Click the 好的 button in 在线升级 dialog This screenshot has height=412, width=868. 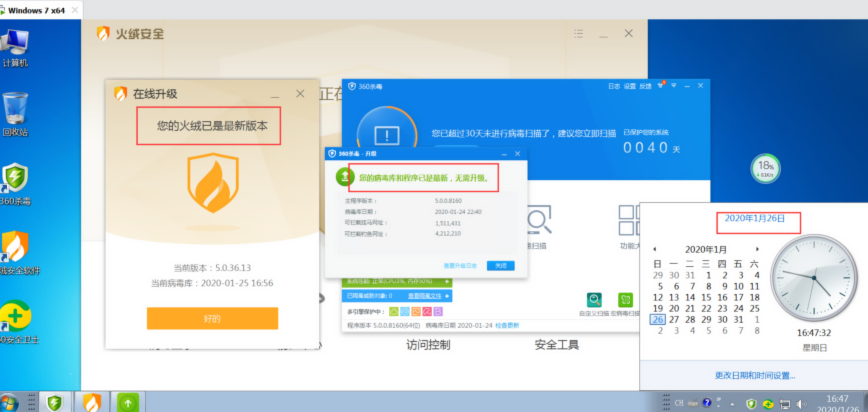click(212, 318)
